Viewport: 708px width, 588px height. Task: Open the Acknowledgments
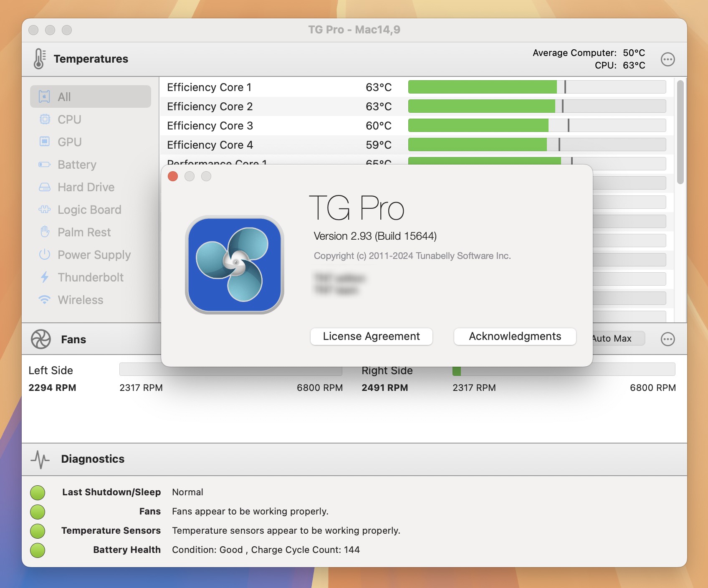tap(515, 336)
